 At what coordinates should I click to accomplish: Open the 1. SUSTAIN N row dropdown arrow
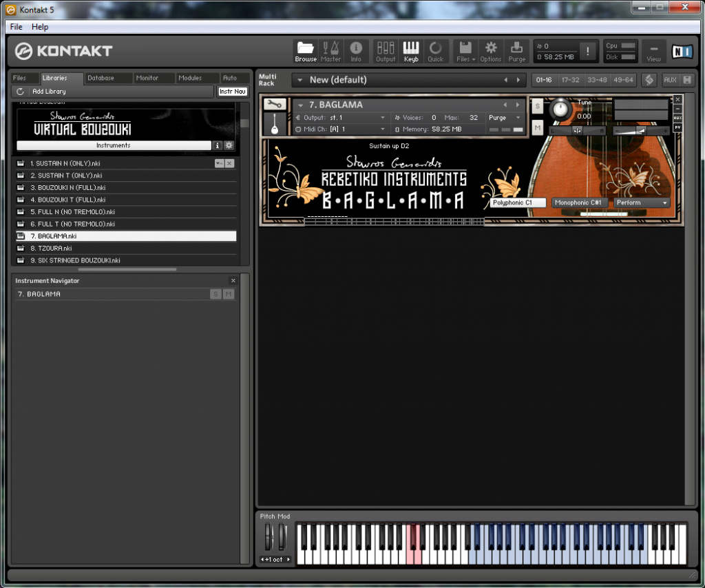[x=219, y=163]
